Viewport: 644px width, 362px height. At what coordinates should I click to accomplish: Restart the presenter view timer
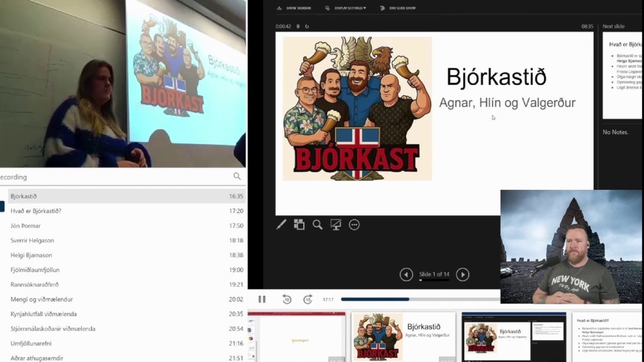pyautogui.click(x=307, y=26)
